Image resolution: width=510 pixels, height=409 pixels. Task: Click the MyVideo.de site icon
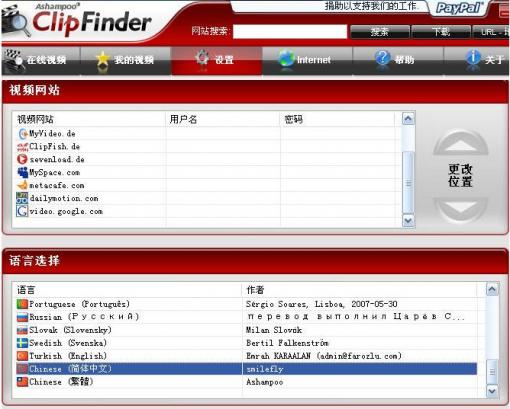[x=23, y=134]
